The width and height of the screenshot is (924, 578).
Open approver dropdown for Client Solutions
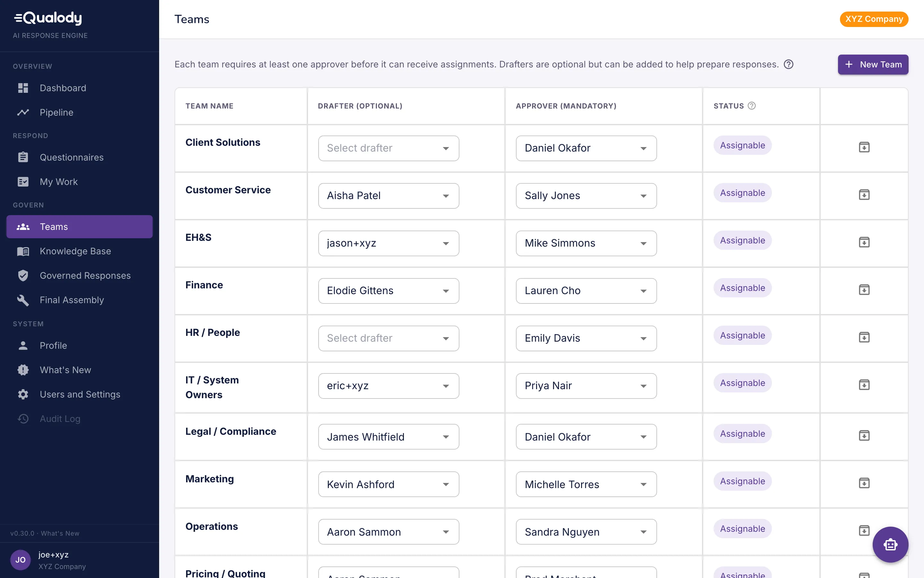(586, 148)
